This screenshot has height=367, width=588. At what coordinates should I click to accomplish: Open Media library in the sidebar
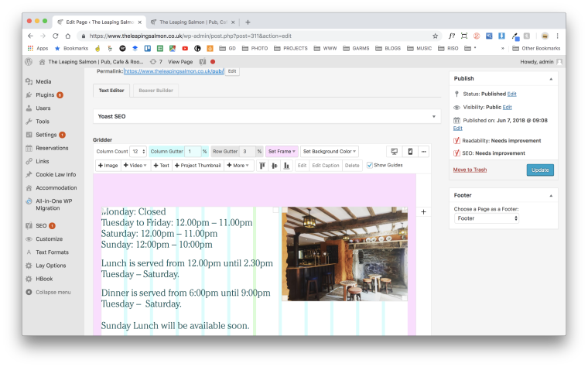tap(43, 81)
